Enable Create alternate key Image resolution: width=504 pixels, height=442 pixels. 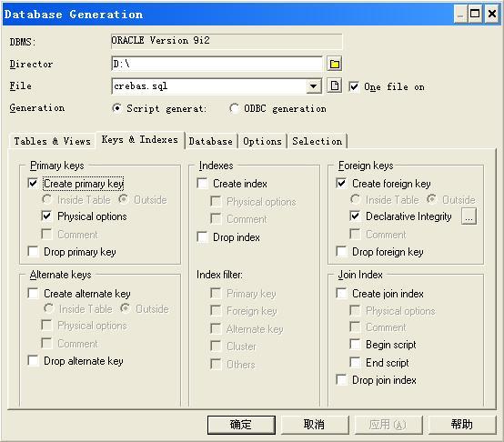pyautogui.click(x=33, y=293)
